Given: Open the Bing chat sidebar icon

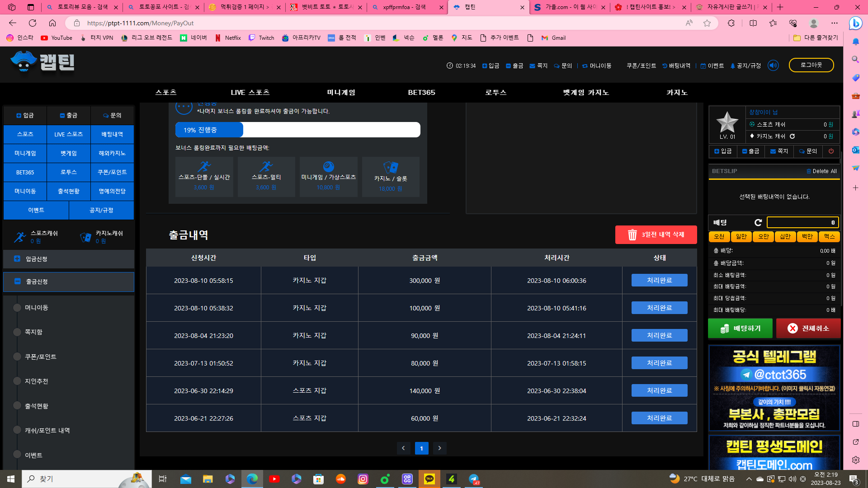Looking at the screenshot, I should (x=855, y=23).
